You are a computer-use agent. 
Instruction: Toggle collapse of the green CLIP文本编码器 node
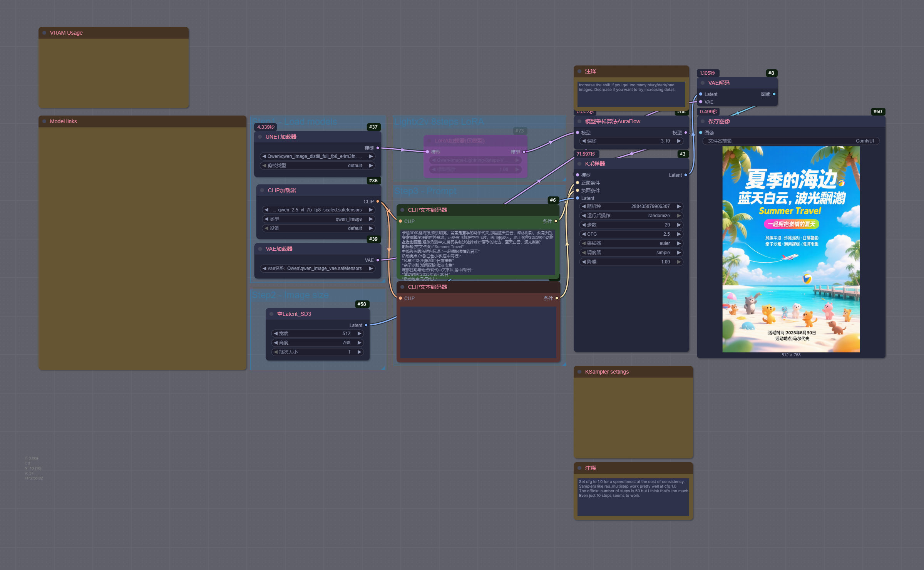click(402, 210)
